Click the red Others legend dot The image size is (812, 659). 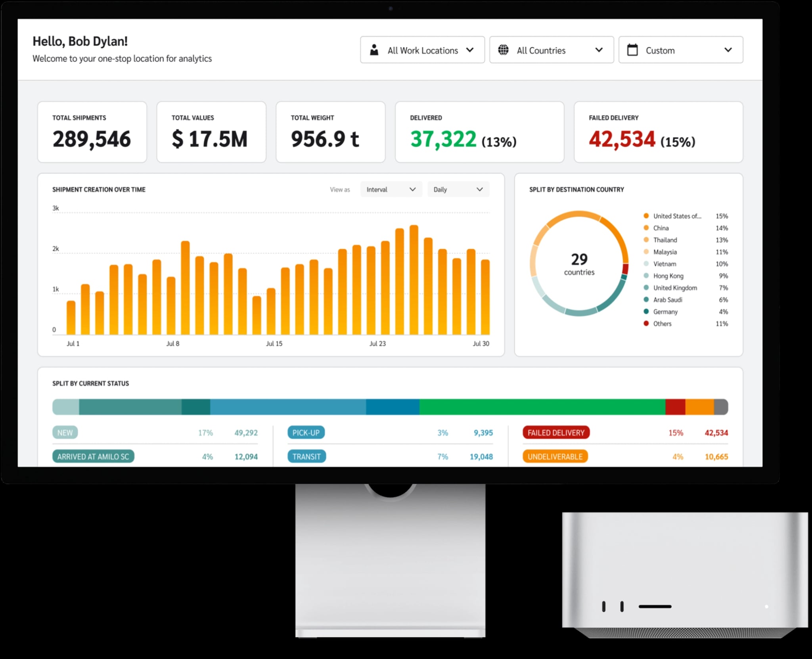[x=646, y=323]
